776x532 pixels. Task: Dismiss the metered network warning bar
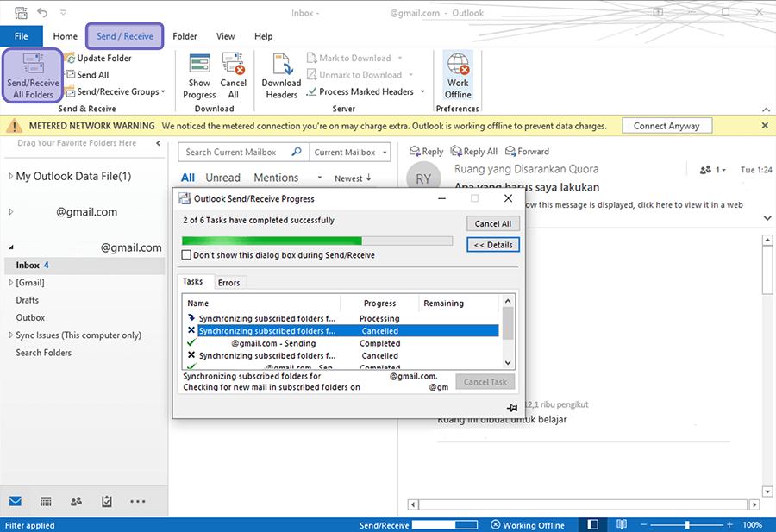pyautogui.click(x=765, y=126)
